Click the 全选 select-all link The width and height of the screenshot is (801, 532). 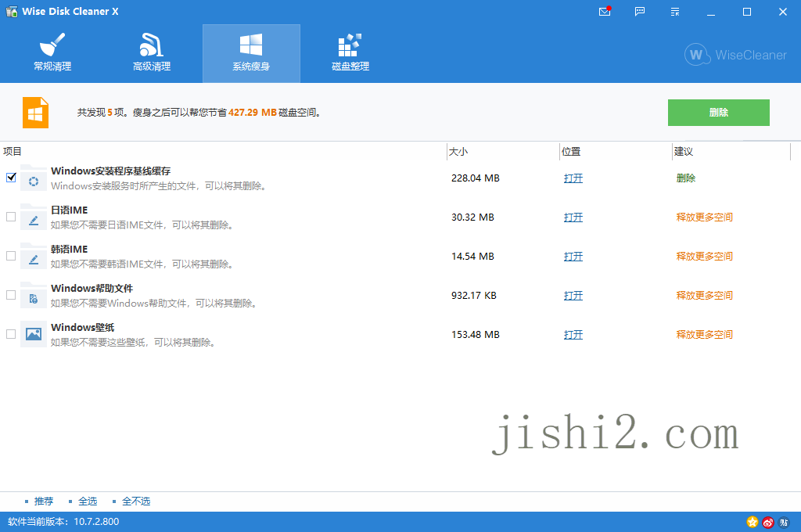click(88, 501)
